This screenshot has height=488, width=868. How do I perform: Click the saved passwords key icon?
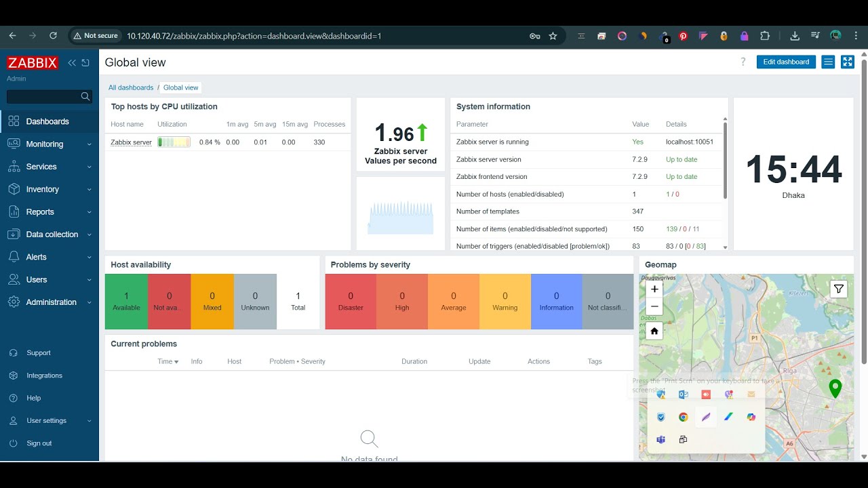click(x=534, y=36)
